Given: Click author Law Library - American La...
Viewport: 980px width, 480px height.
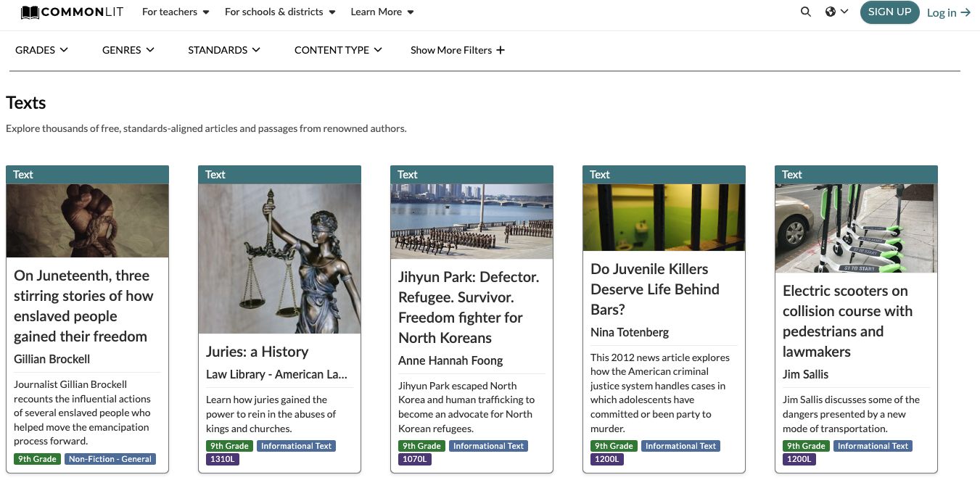Looking at the screenshot, I should point(276,374).
